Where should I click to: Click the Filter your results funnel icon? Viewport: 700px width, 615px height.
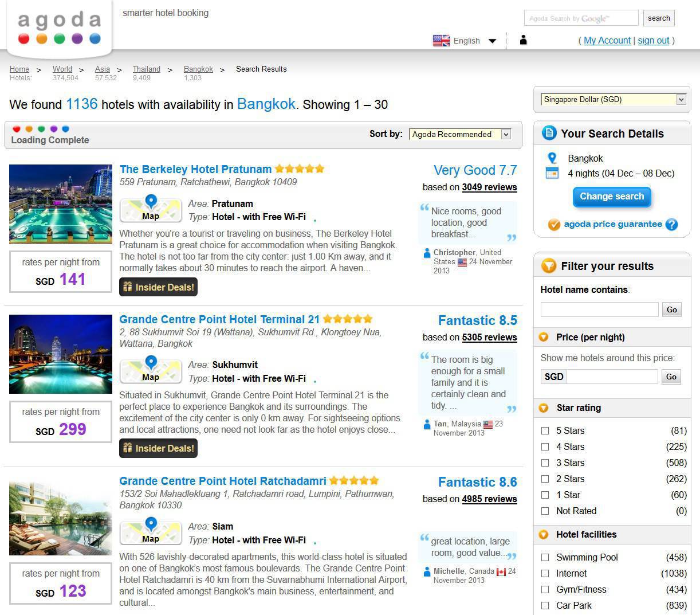click(549, 266)
